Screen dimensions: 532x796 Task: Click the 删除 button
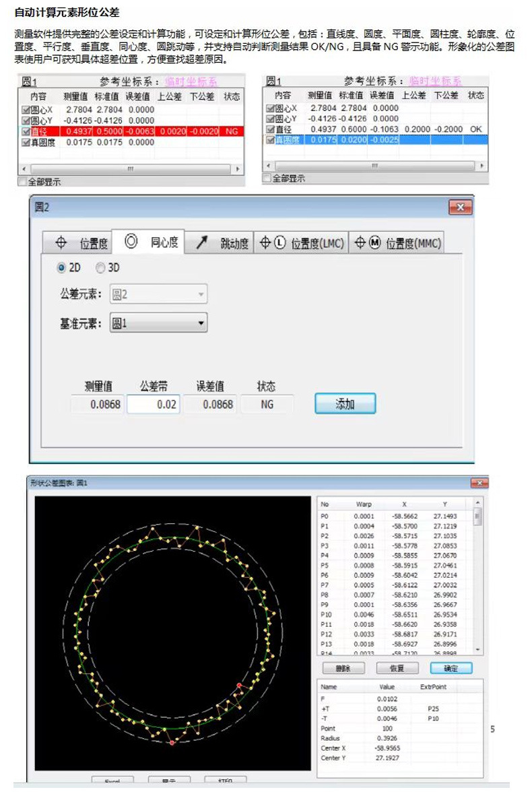tap(343, 668)
